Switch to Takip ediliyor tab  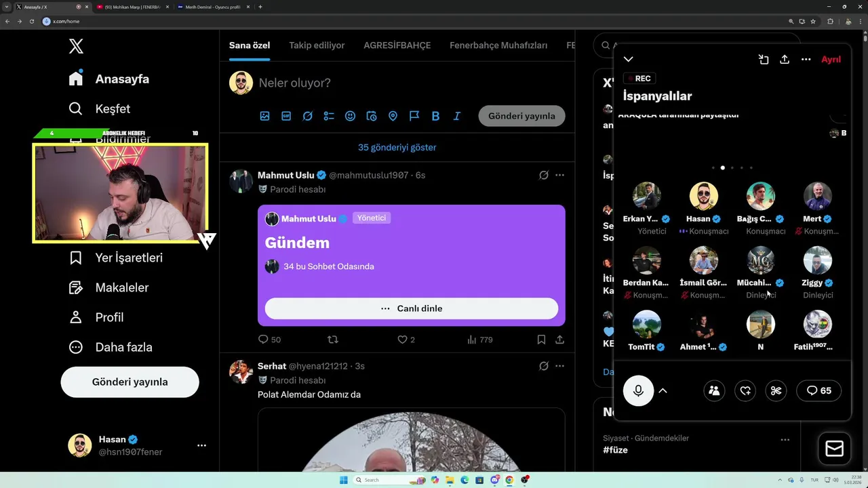317,45
